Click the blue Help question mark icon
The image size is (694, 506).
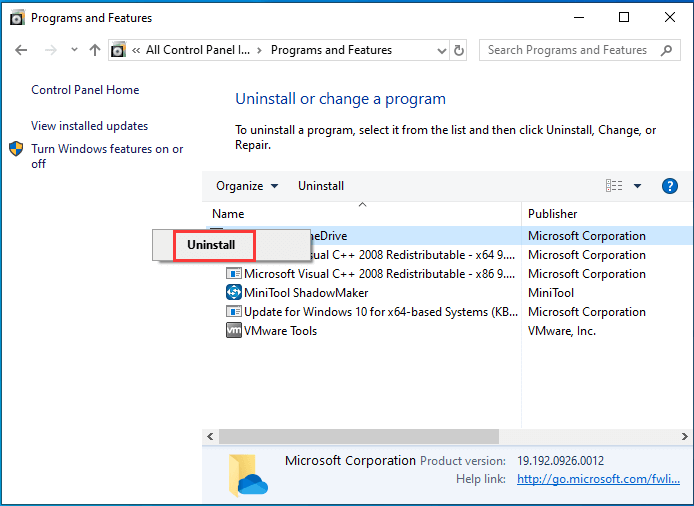[x=670, y=186]
